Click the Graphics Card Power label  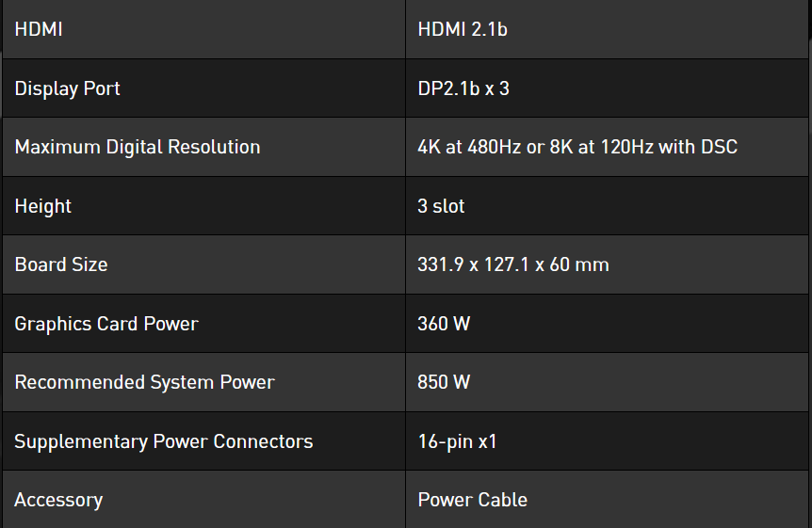(x=106, y=324)
